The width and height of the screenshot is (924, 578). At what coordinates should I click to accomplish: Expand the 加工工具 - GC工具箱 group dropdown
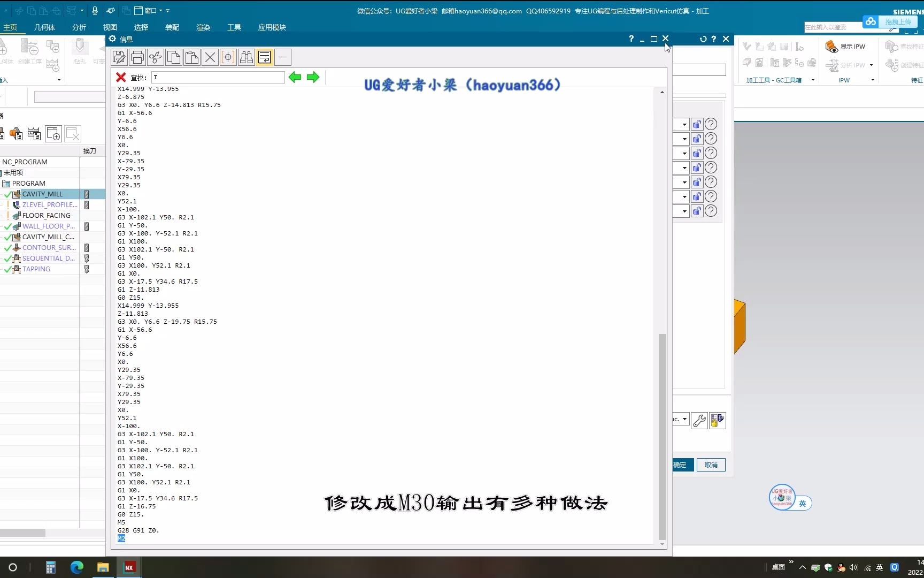click(x=813, y=80)
